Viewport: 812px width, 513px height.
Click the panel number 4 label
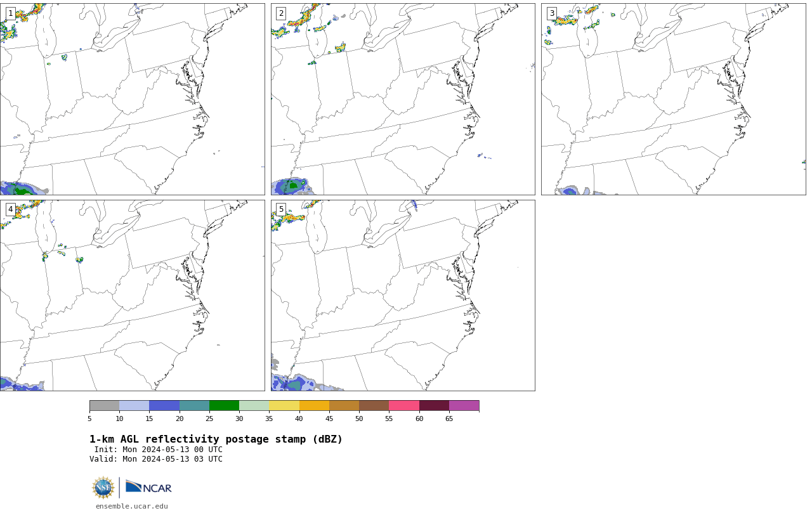point(10,209)
